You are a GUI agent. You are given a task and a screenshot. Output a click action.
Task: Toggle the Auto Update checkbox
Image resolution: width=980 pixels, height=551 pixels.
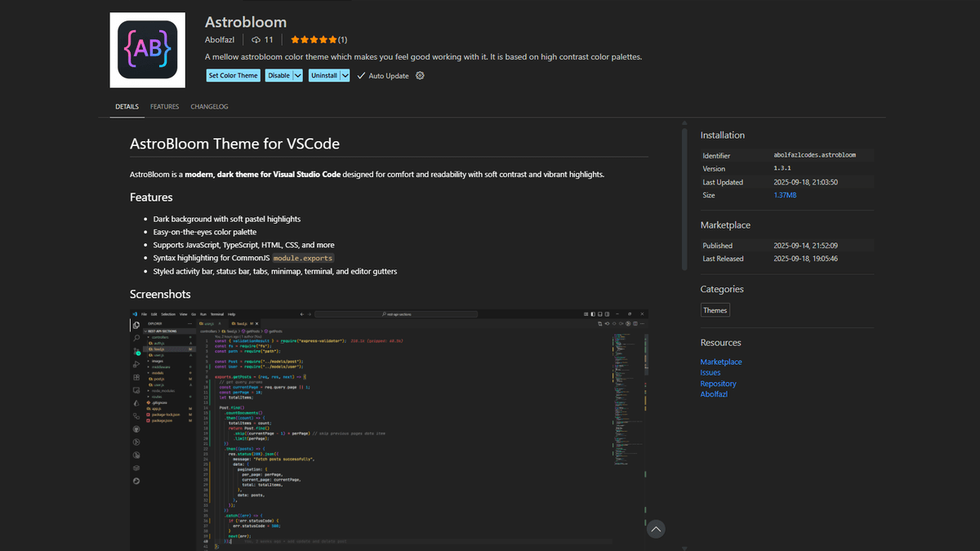point(361,76)
